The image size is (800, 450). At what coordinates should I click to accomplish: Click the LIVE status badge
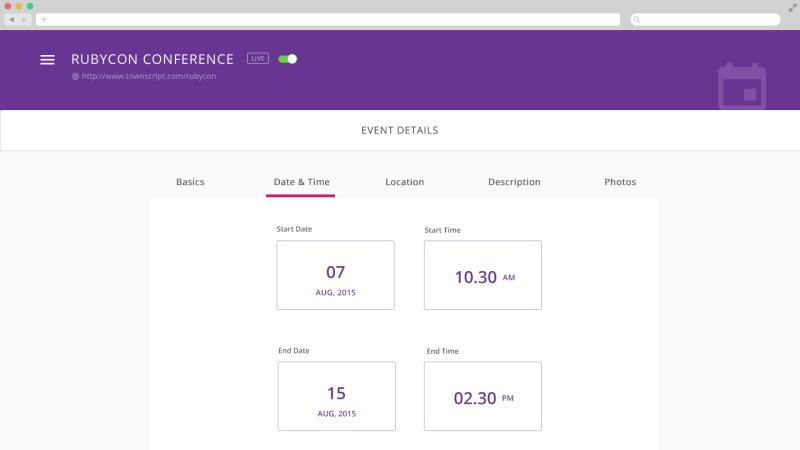click(258, 59)
